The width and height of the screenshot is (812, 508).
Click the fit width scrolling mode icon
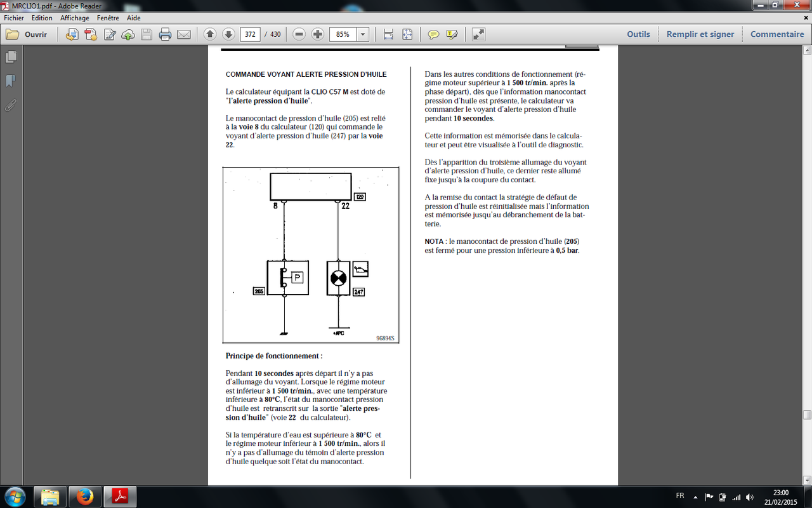click(388, 34)
